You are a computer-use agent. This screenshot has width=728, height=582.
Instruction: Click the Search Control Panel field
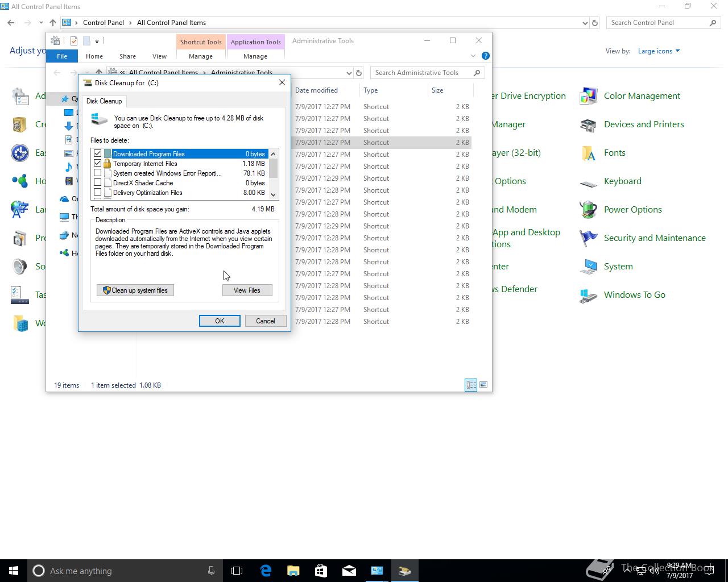[x=663, y=23]
